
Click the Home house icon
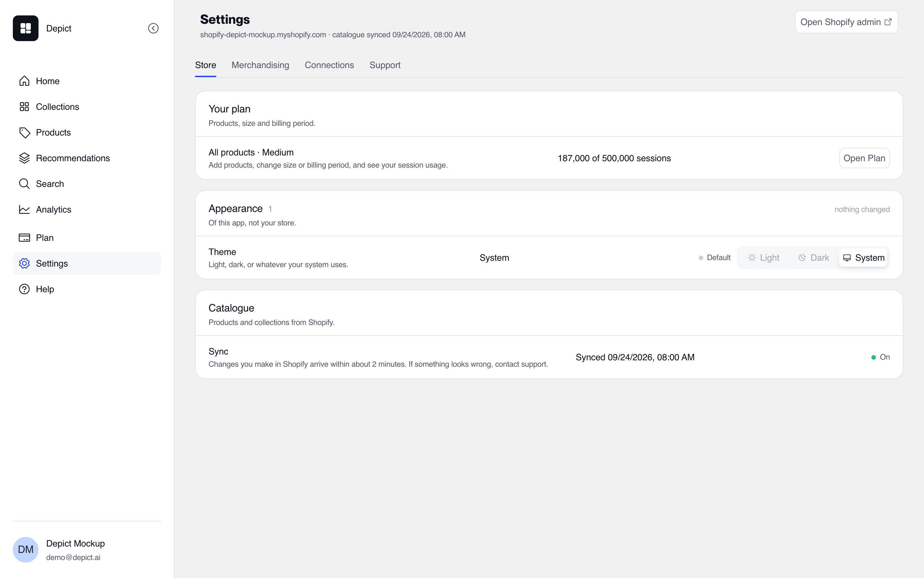(24, 81)
